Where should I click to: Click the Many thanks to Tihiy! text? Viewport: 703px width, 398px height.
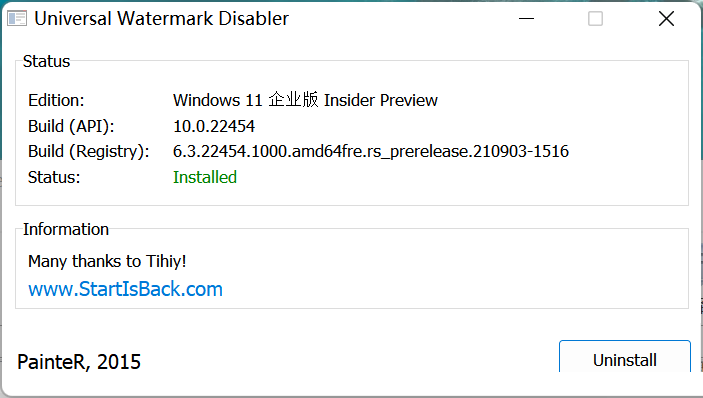[x=107, y=261]
